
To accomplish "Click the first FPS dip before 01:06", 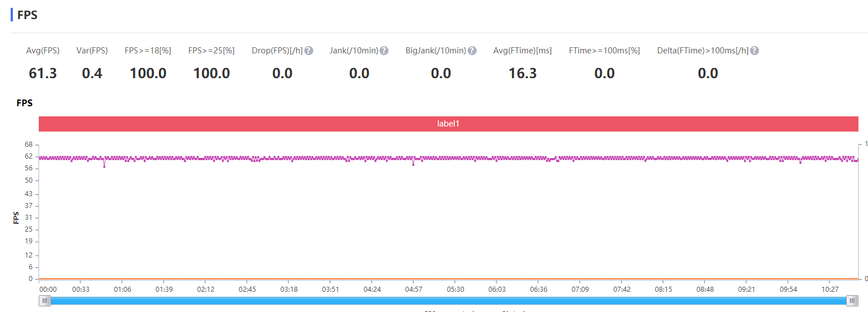I will click(x=104, y=166).
